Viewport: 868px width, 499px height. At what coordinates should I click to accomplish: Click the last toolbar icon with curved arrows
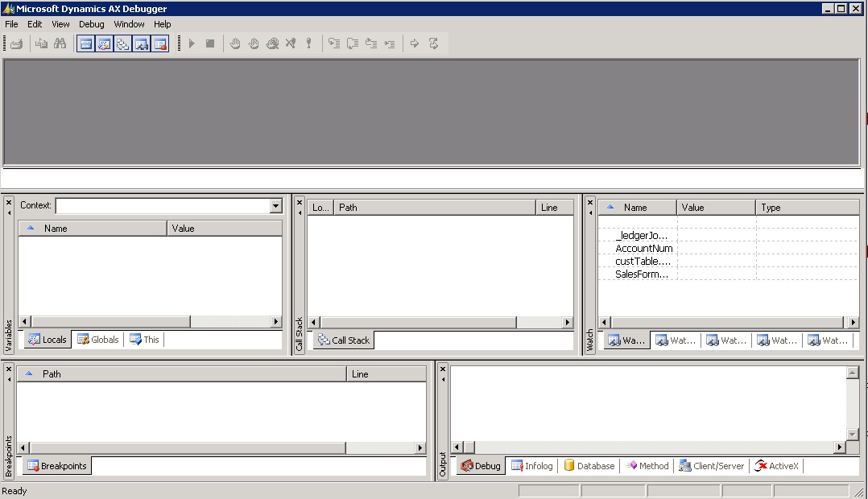pos(433,43)
